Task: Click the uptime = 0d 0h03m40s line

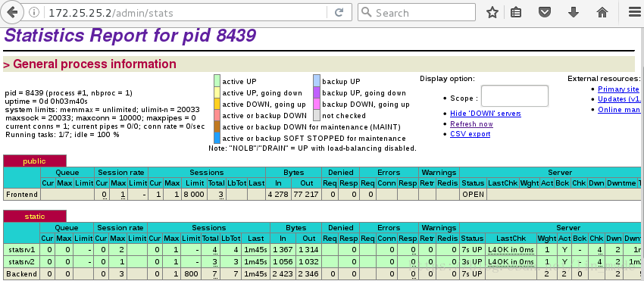Action: [46, 101]
